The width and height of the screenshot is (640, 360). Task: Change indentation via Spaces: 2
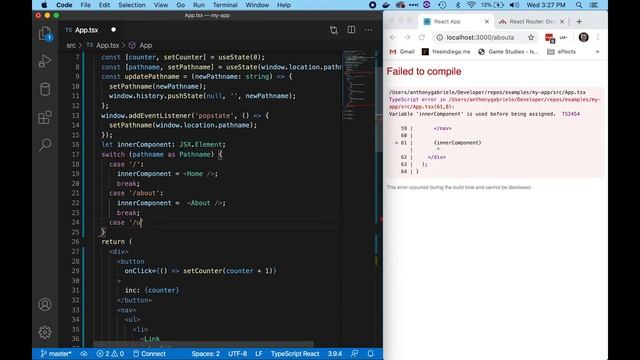coord(205,354)
